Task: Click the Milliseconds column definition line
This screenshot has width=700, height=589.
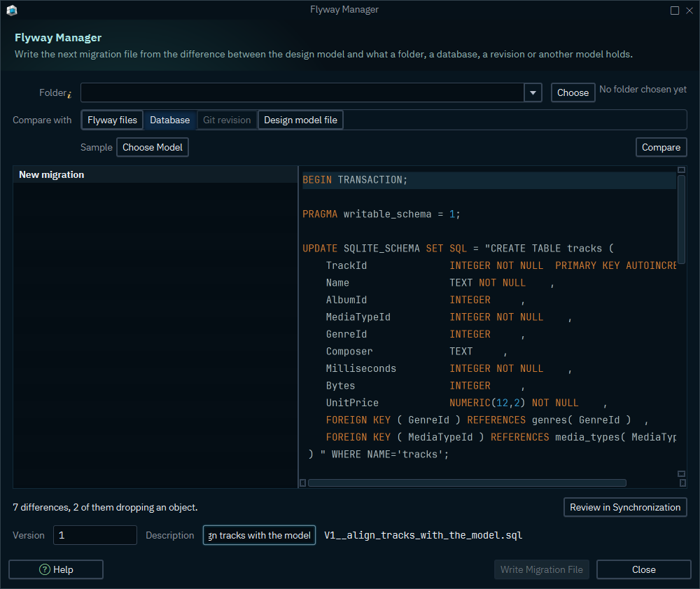Action: 449,369
